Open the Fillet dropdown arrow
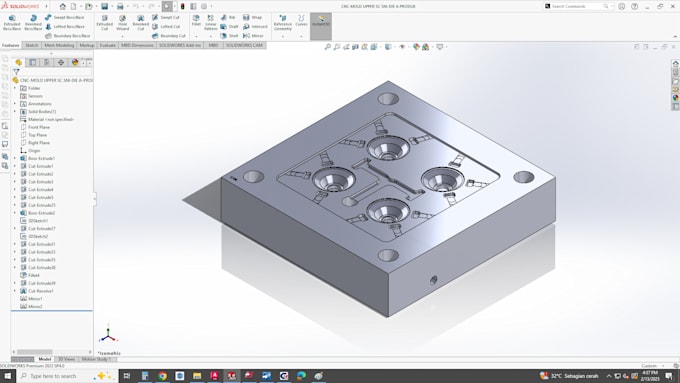This screenshot has height=383, width=680. (x=196, y=36)
